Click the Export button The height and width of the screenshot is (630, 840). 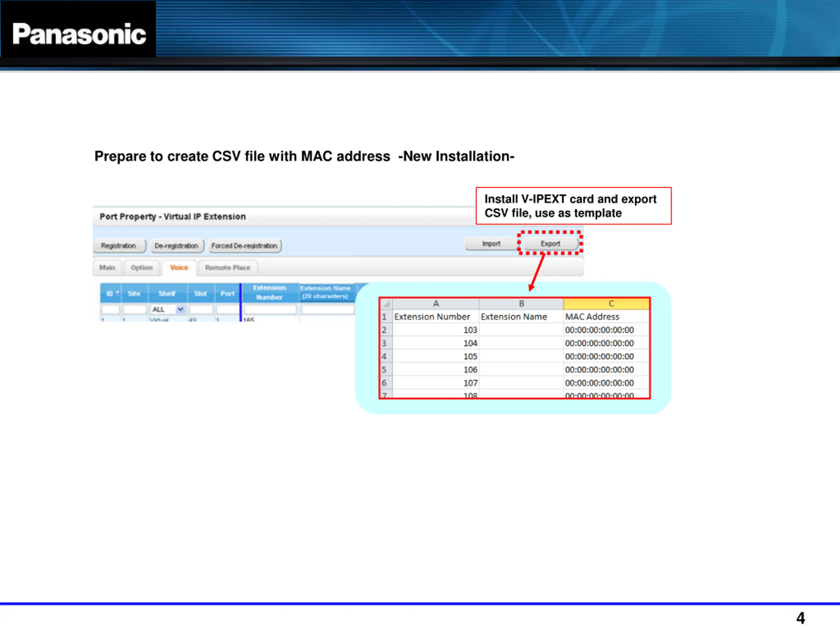pyautogui.click(x=551, y=244)
